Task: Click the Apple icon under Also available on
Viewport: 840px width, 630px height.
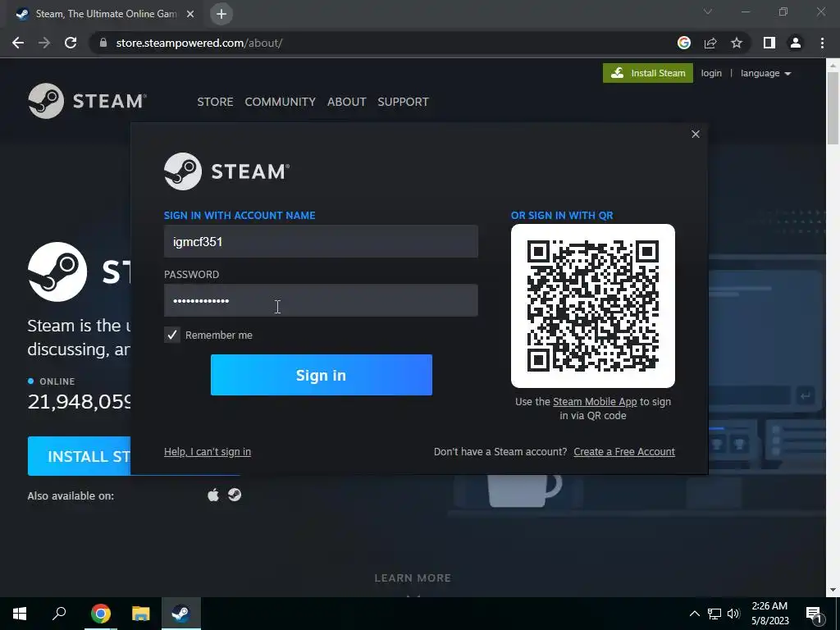Action: (213, 495)
